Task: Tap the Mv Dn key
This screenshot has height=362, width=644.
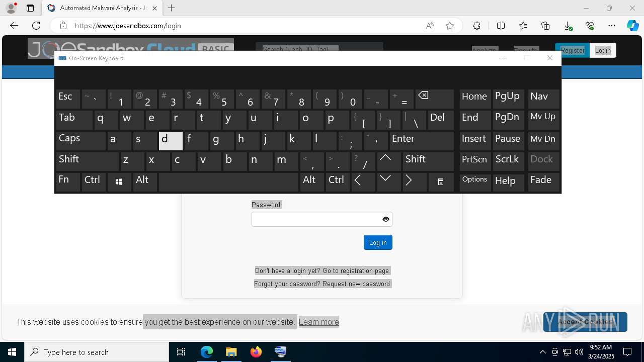Action: (x=543, y=141)
